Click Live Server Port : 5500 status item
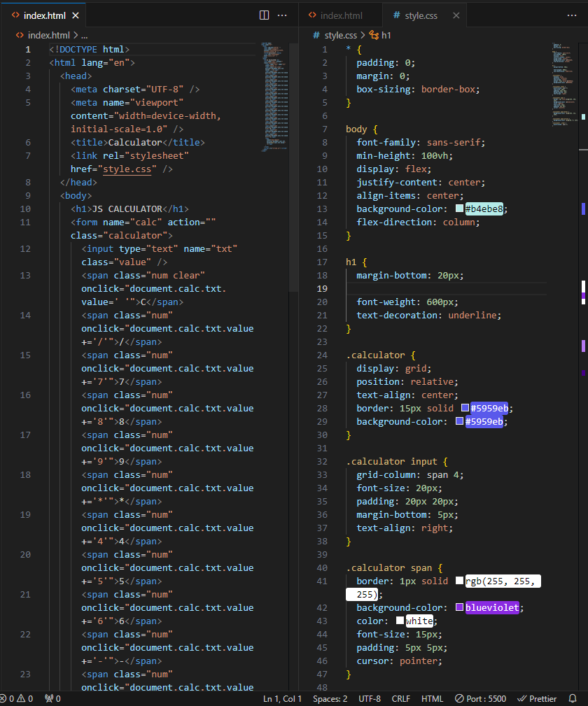 point(480,698)
